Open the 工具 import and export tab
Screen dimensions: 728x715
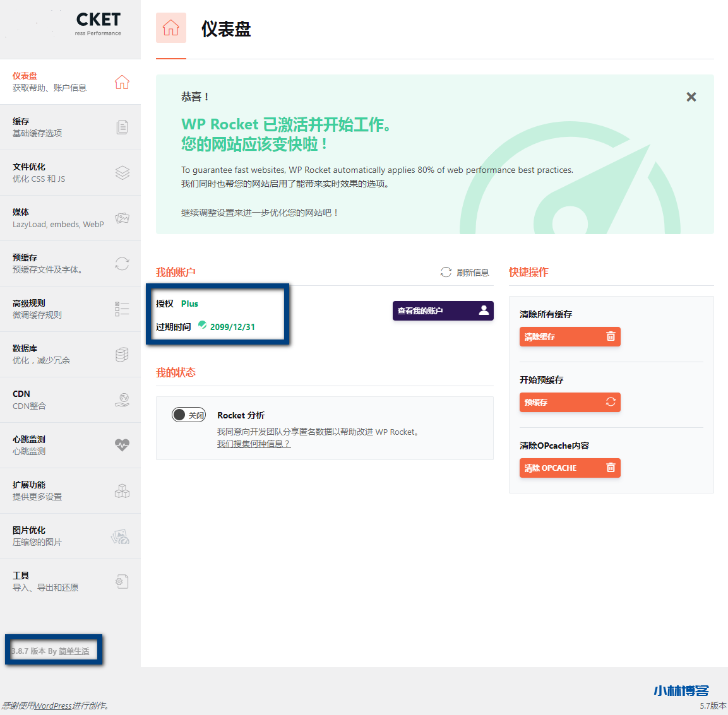point(69,582)
